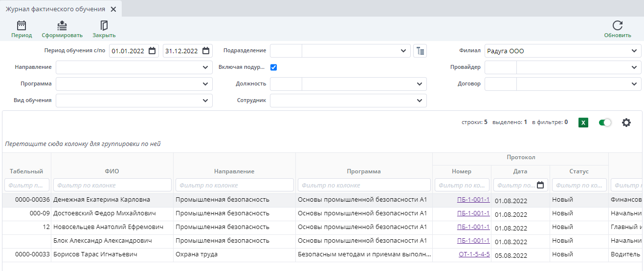Sort by the Направление column header
The height and width of the screenshot is (271, 644).
pos(234,171)
